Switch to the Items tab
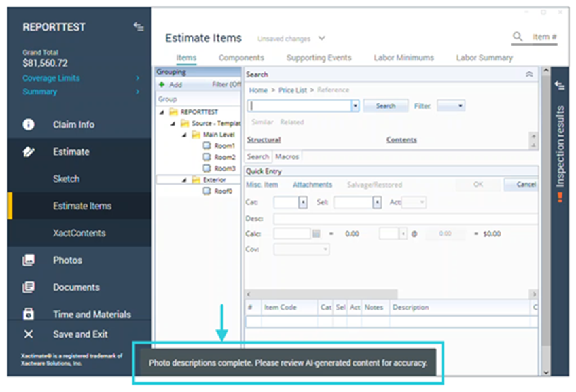The height and width of the screenshot is (392, 576). coord(186,58)
